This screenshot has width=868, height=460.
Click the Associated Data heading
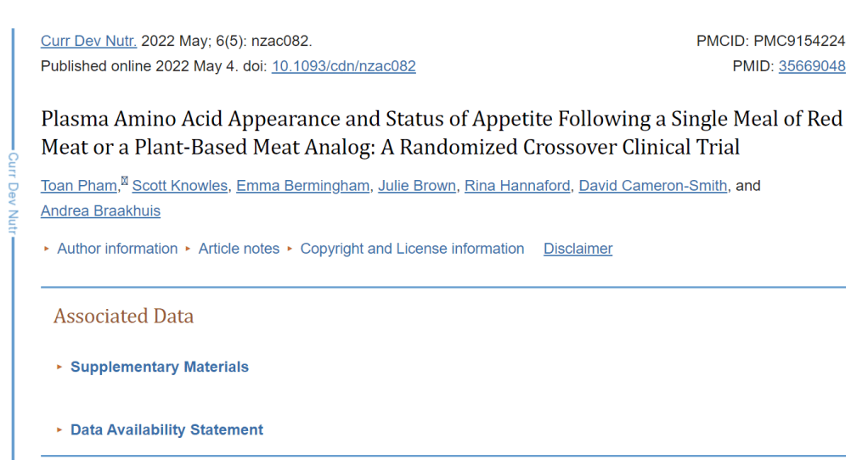point(123,317)
